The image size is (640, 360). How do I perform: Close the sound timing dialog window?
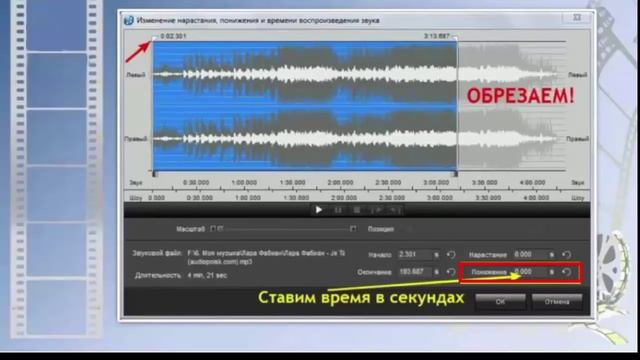[577, 18]
